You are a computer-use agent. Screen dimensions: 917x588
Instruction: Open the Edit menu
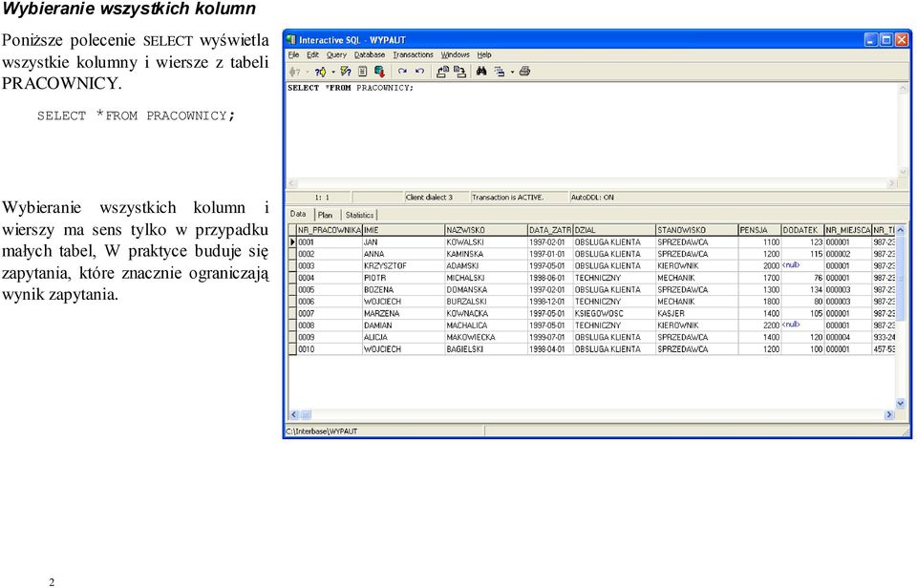313,55
